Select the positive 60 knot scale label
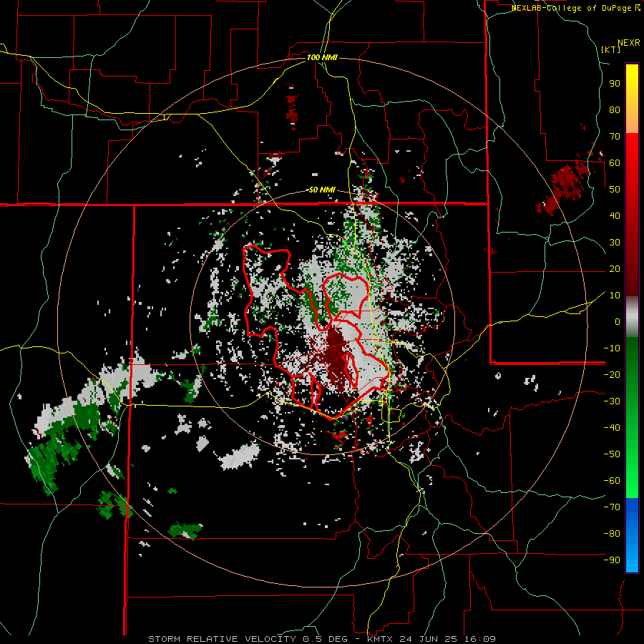 click(615, 163)
